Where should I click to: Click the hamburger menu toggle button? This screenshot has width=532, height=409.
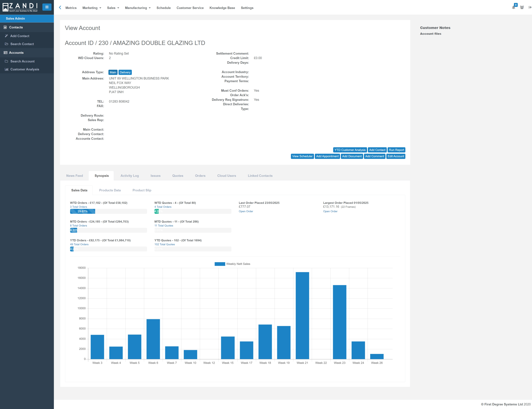tap(47, 7)
